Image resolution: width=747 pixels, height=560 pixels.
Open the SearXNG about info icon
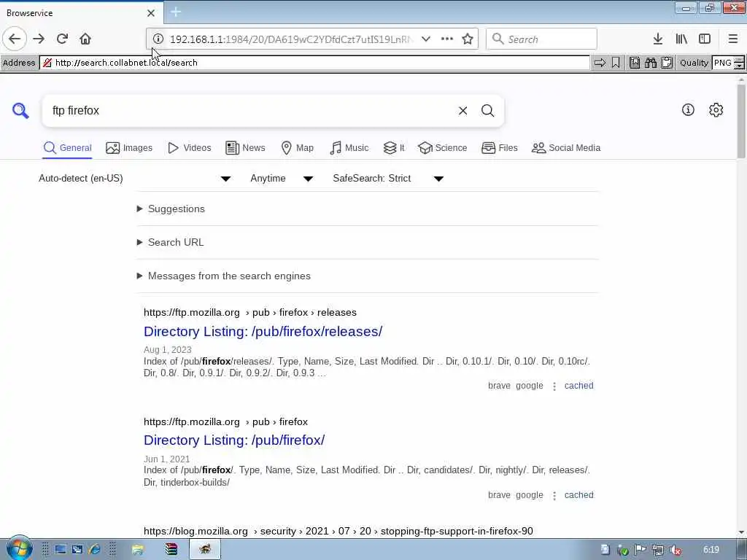[688, 110]
